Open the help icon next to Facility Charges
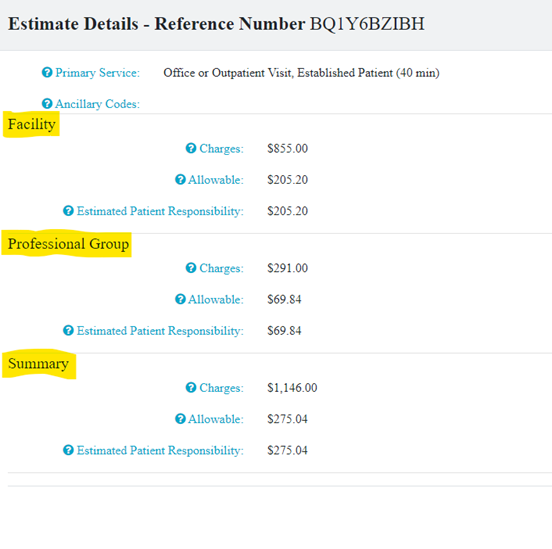 click(191, 148)
